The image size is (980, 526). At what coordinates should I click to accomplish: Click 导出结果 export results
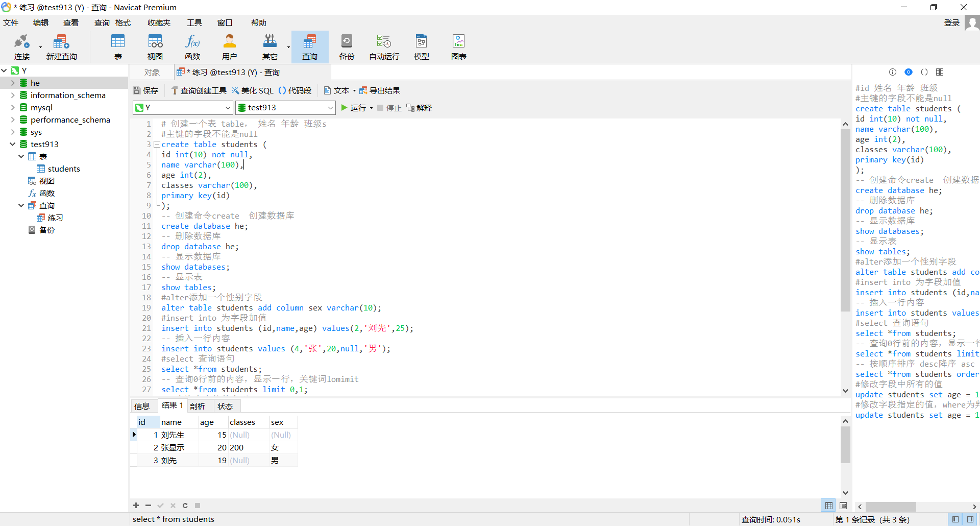(x=380, y=90)
